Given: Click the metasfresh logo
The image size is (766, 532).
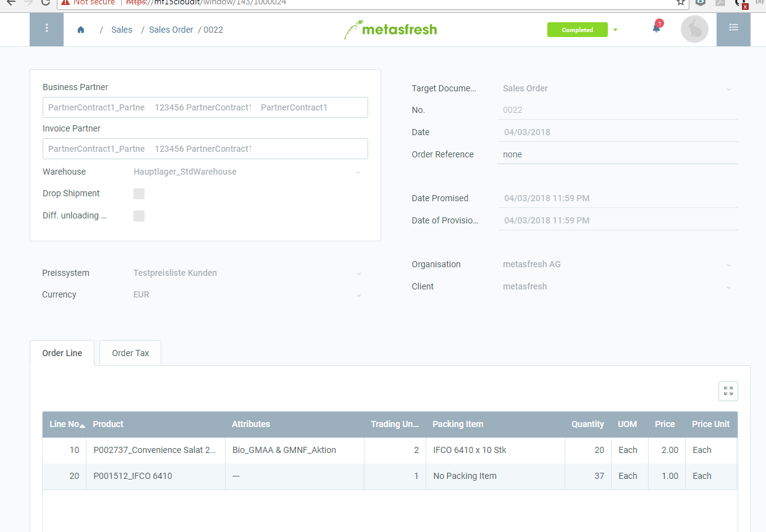Looking at the screenshot, I should click(x=390, y=29).
